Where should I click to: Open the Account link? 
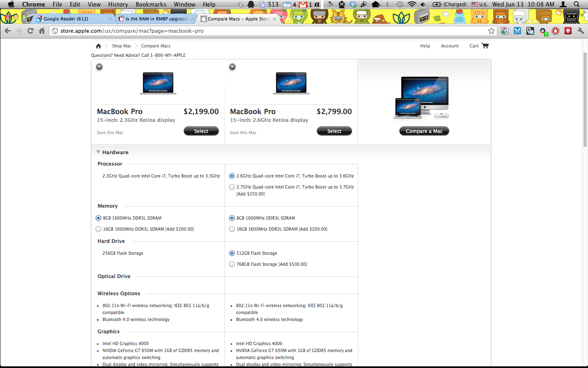(x=450, y=46)
